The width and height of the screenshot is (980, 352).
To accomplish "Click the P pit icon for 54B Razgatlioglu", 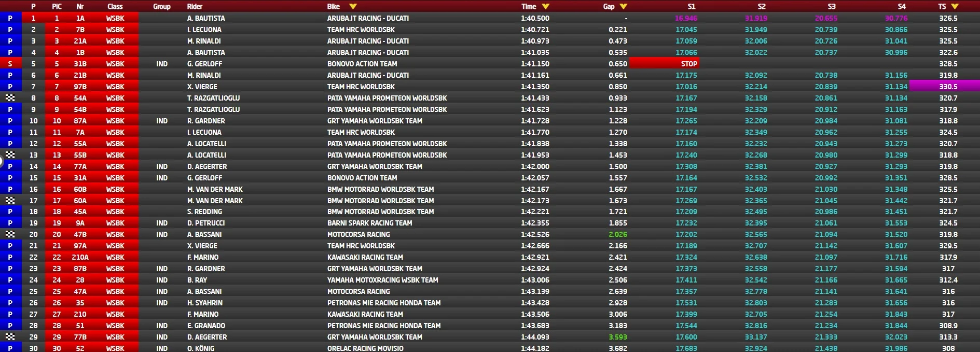I will (10, 109).
